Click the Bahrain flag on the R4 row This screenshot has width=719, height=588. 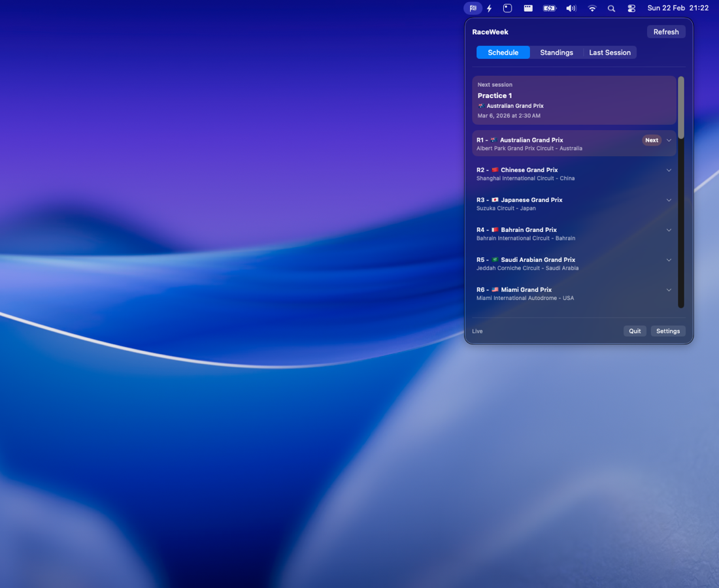[493, 229]
